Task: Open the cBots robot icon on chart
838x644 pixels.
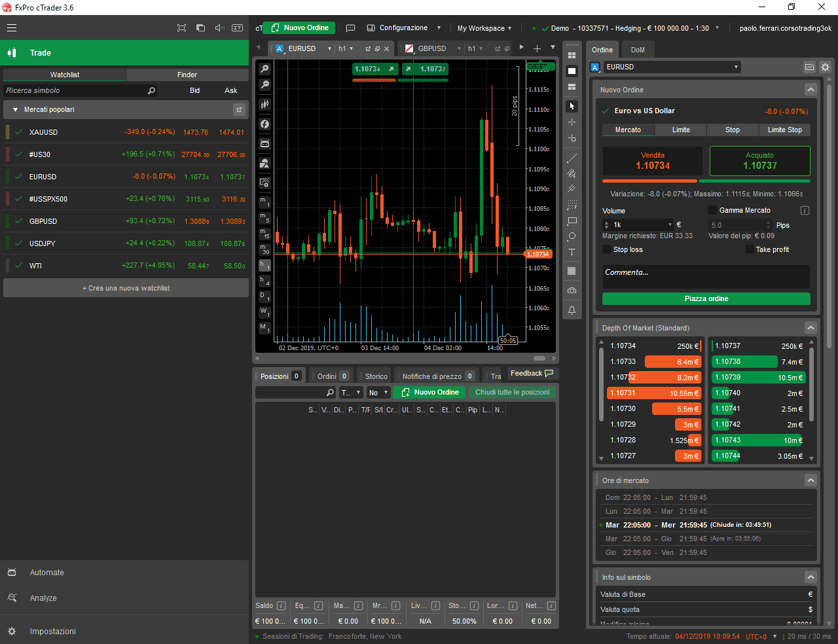Action: [x=264, y=143]
